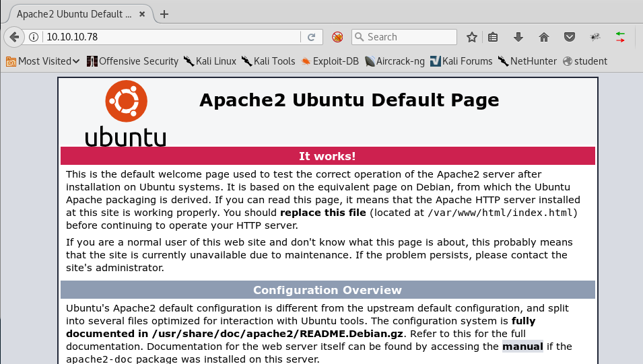Viewport: 643px width, 364px height.
Task: Bookmark this page with the star
Action: click(472, 37)
